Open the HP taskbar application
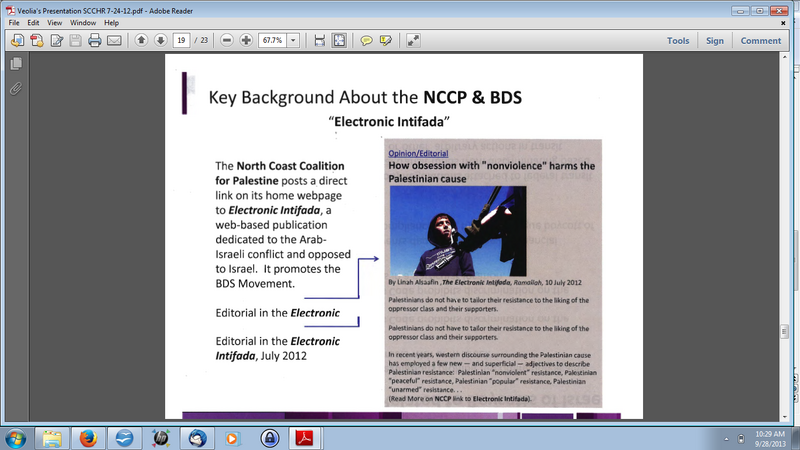 [160, 438]
